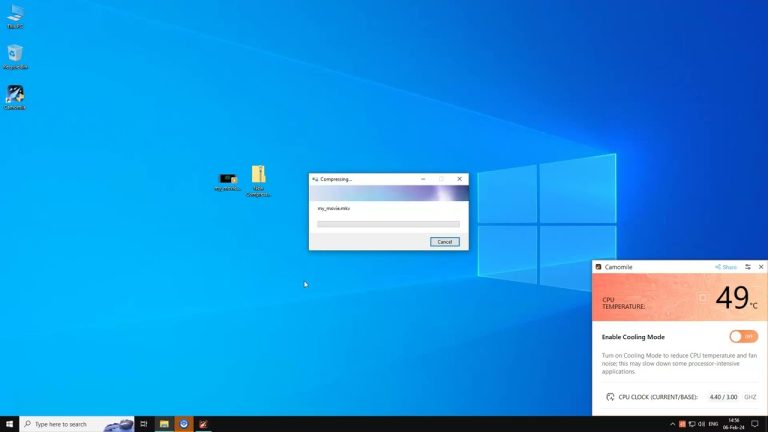Screen dimensions: 768x432
Task: Open the Camomile desktop shortcut
Action: click(15, 96)
